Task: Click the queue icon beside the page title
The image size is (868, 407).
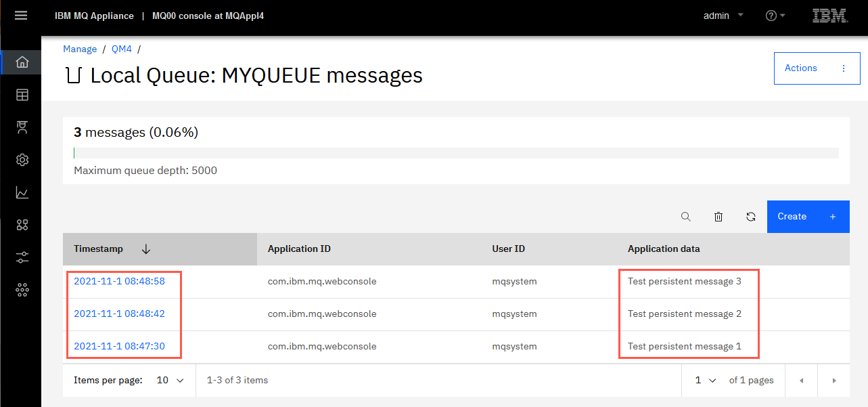Action: [73, 75]
